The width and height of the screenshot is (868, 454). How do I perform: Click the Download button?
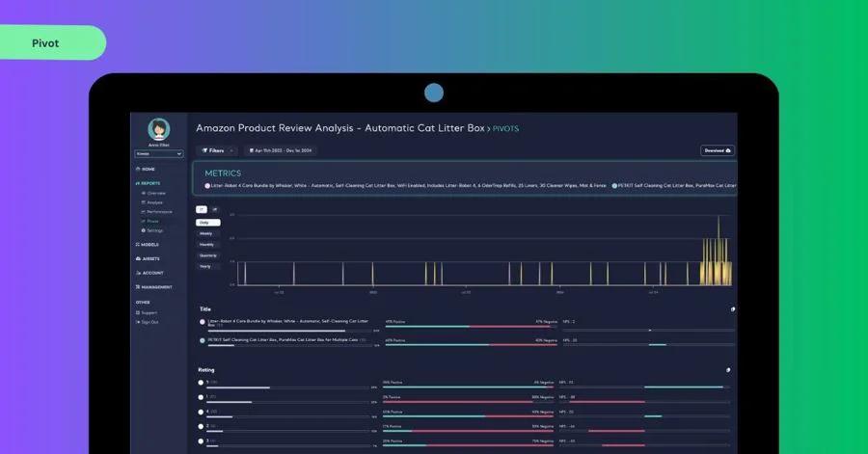pyautogui.click(x=718, y=150)
